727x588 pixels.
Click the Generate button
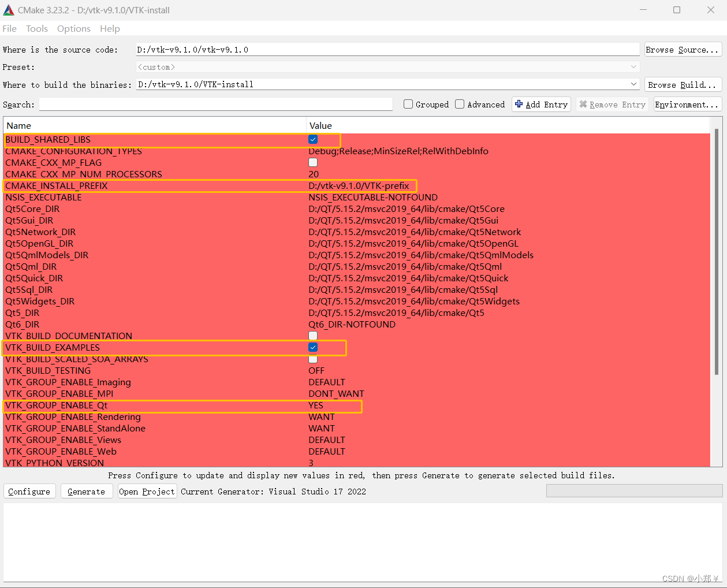pos(86,491)
